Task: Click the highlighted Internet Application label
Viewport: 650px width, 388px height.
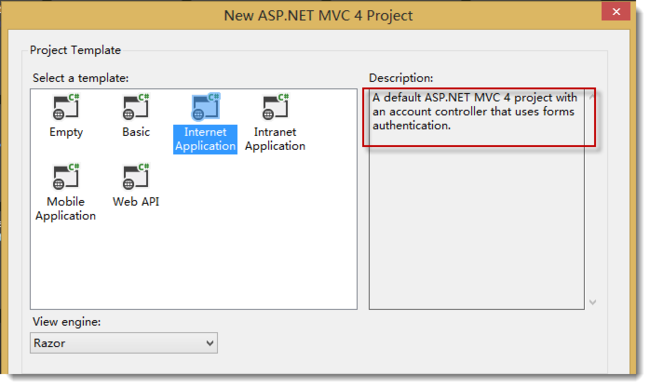Action: (x=205, y=139)
